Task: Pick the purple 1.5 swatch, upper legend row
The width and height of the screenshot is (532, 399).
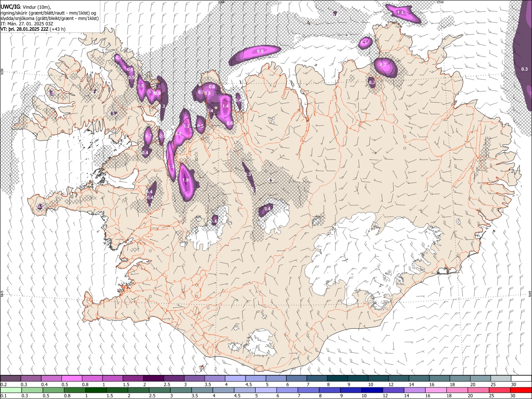Action: (x=133, y=379)
